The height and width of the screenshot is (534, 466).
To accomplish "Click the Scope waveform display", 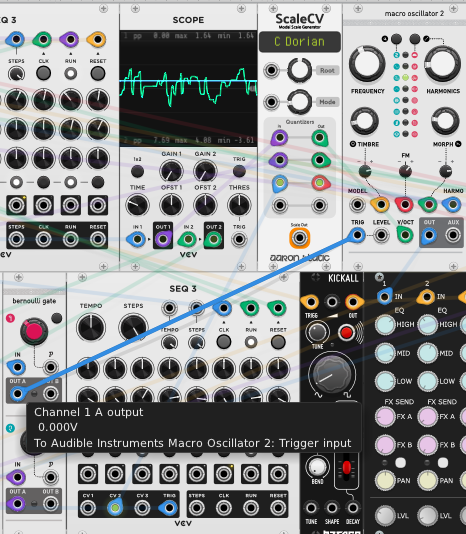I will click(x=188, y=89).
